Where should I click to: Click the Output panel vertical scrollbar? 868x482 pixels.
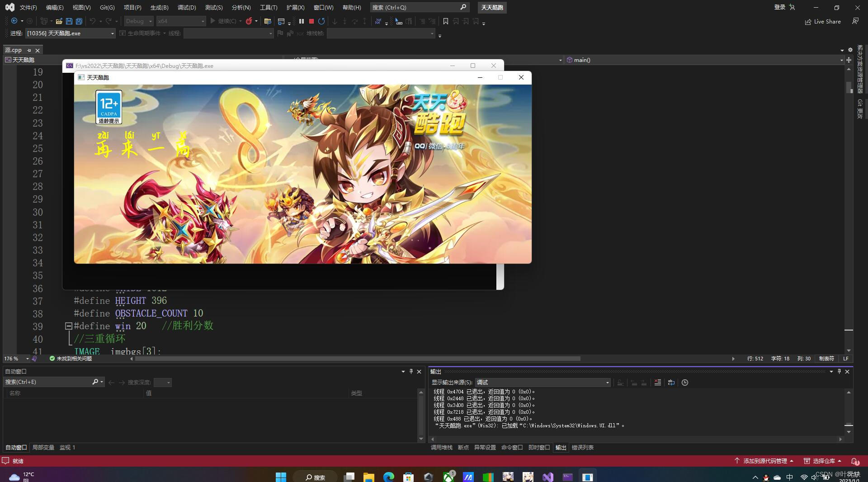849,412
